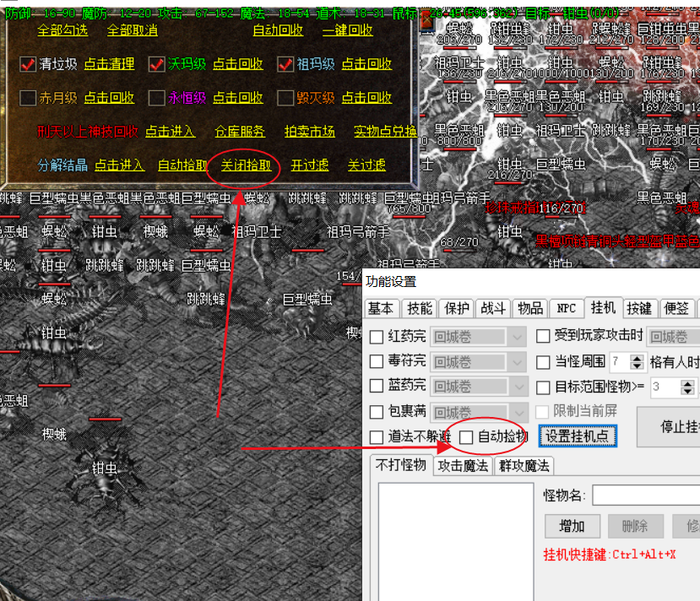Click the 增加 button
The width and height of the screenshot is (700, 601).
coord(572,526)
